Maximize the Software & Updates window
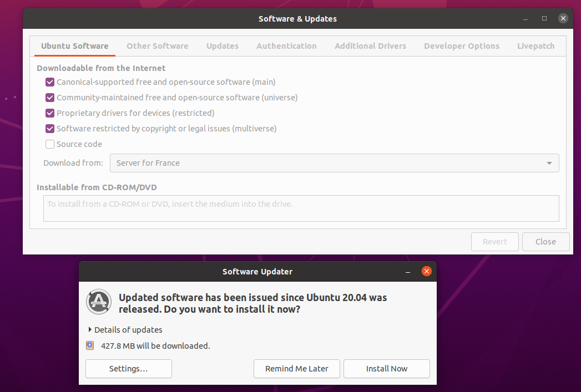The width and height of the screenshot is (581, 392). point(544,18)
